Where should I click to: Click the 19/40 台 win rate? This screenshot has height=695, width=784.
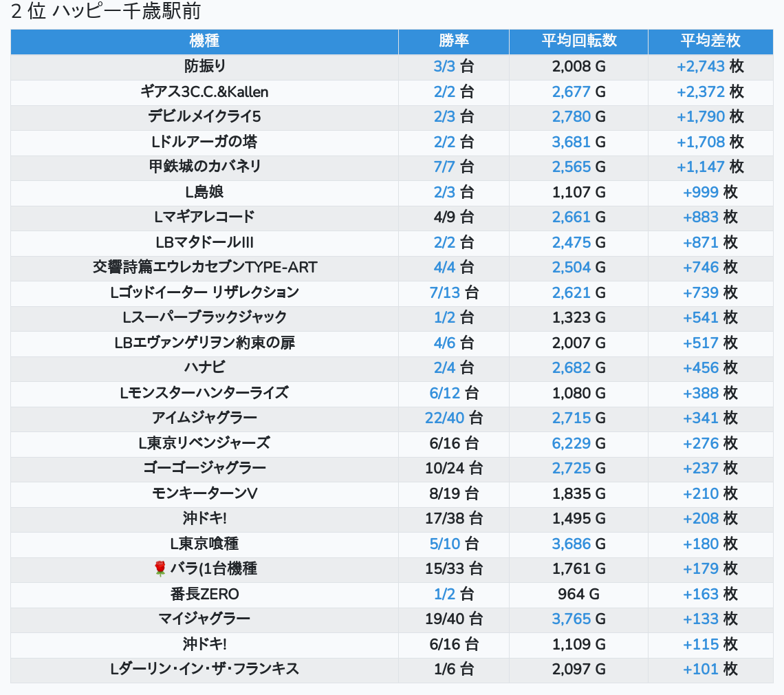(x=453, y=619)
